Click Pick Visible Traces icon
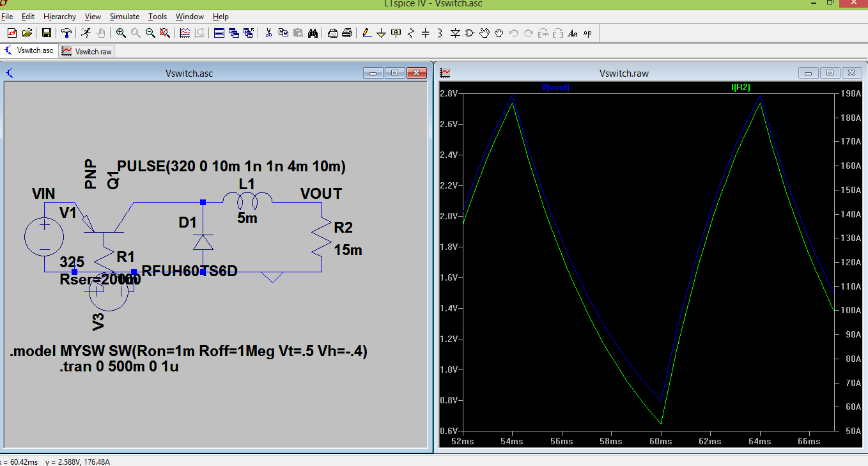The width and height of the screenshot is (868, 466). tap(185, 33)
